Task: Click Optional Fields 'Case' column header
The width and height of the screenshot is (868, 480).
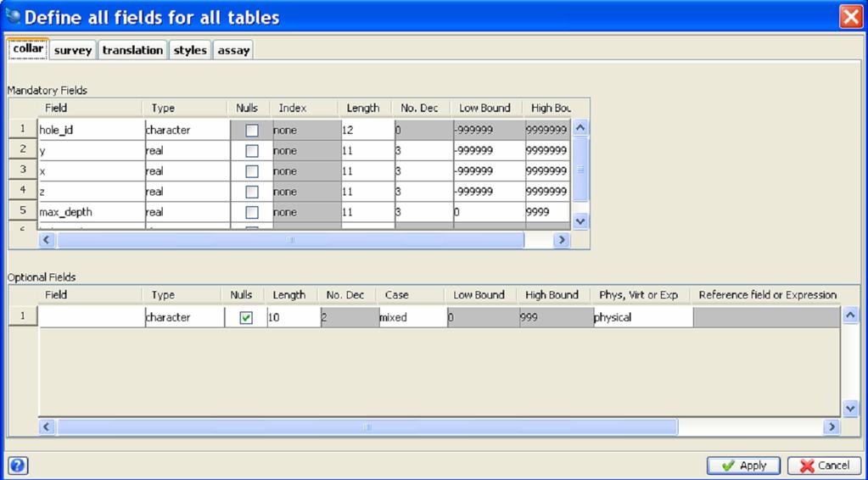Action: [410, 295]
